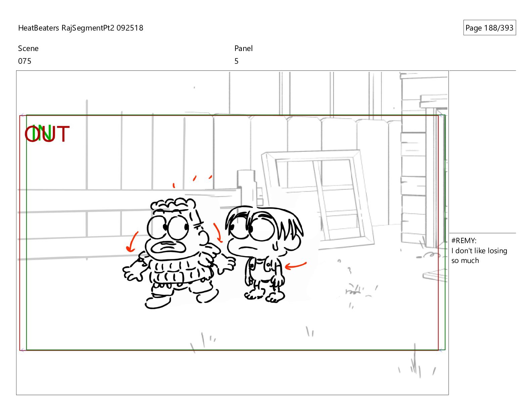Click the red 'OUT' camera marker label
Viewport: 532px width, 411px height.
click(47, 134)
